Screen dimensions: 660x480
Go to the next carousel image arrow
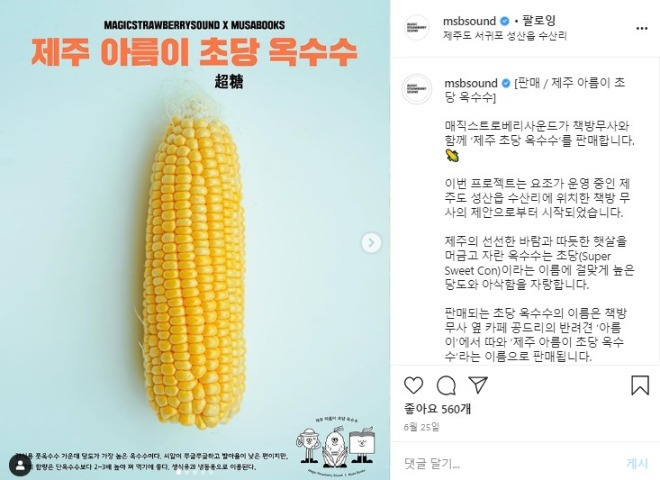tap(371, 243)
